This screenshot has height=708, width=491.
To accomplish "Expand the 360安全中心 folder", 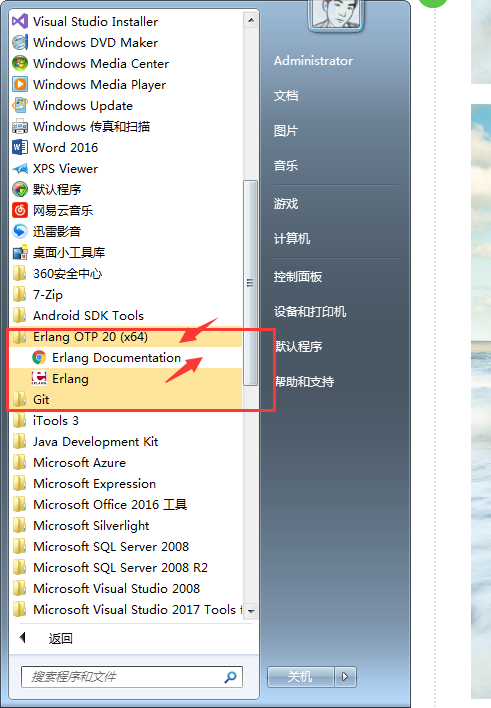I will click(x=125, y=274).
